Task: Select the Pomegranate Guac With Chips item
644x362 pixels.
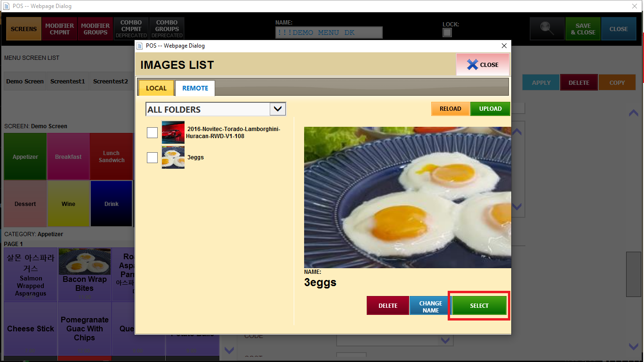Action: 84,329
